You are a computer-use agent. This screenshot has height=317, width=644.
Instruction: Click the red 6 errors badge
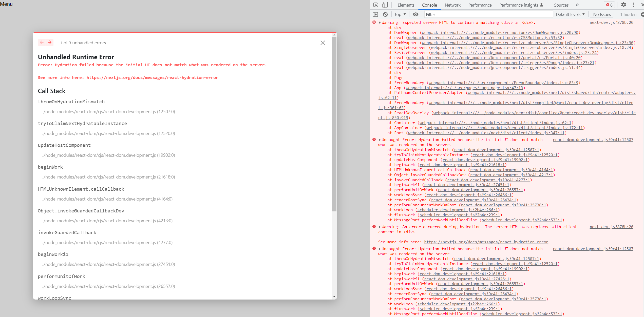[x=609, y=5]
